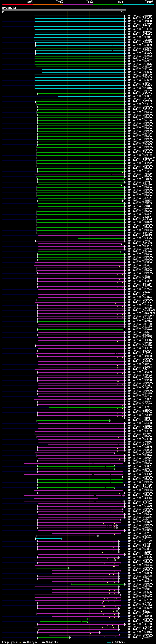Select hit label UniRef100_B4H9X7
The width and height of the screenshot is (156, 644).
[x=140, y=407]
